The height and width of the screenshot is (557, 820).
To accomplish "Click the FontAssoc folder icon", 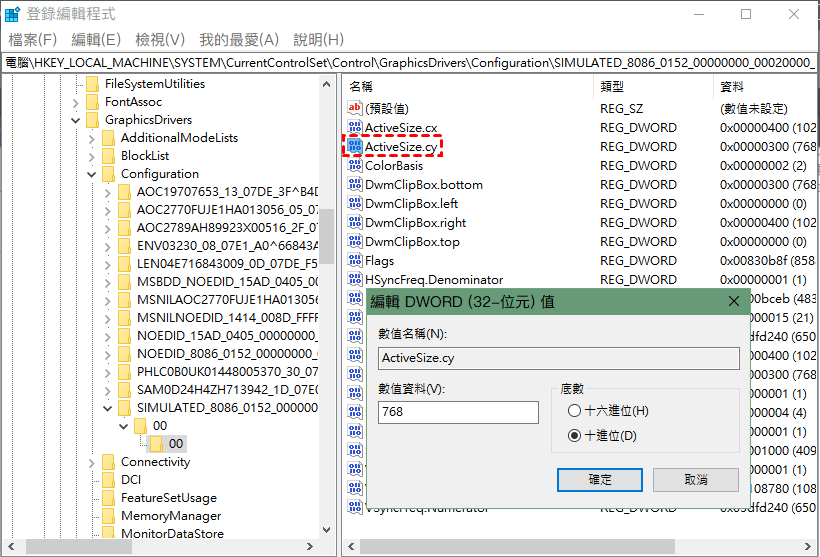I will pyautogui.click(x=92, y=101).
